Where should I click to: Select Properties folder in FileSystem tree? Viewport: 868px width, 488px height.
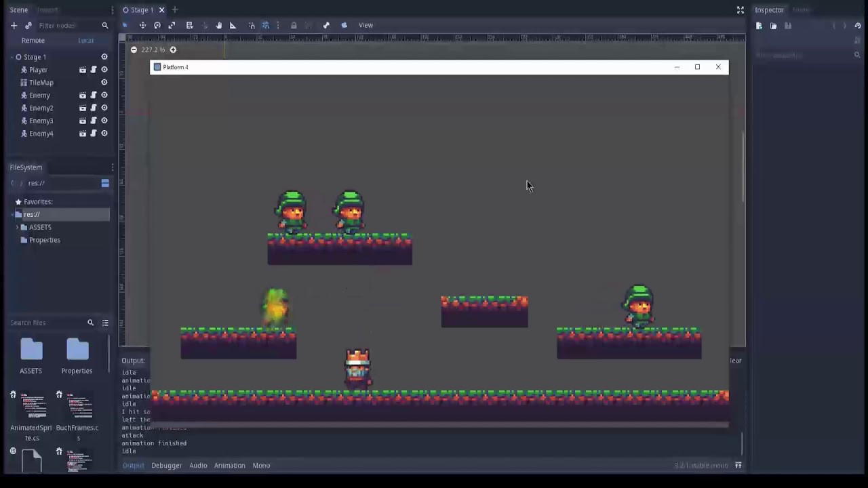(x=45, y=240)
